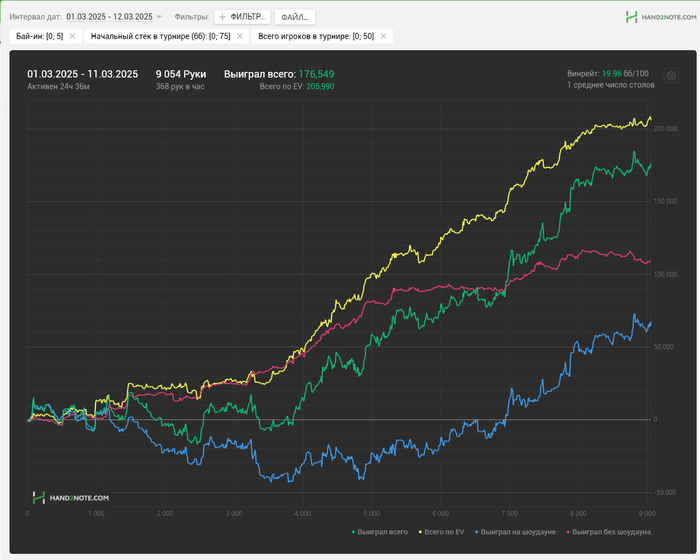Screen dimensions: 700x560
Task: Click the ФАЙЛ button
Action: (295, 17)
